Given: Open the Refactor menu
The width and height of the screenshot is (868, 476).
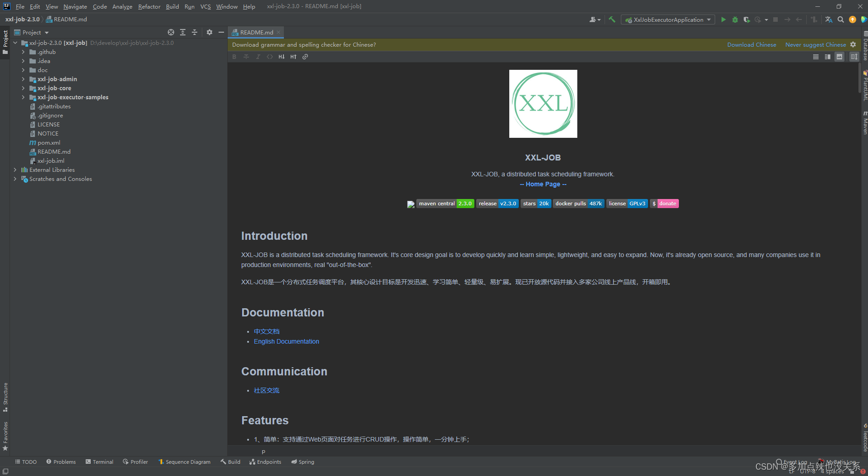Looking at the screenshot, I should point(149,6).
